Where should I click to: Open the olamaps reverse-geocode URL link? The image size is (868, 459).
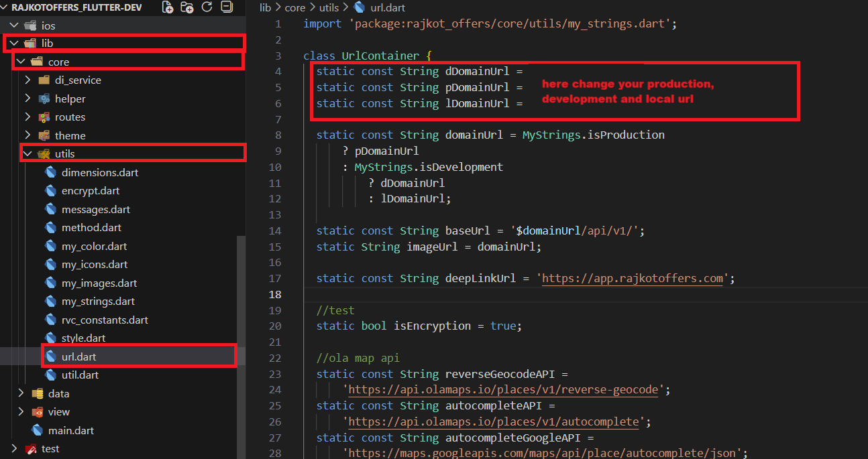(x=503, y=390)
